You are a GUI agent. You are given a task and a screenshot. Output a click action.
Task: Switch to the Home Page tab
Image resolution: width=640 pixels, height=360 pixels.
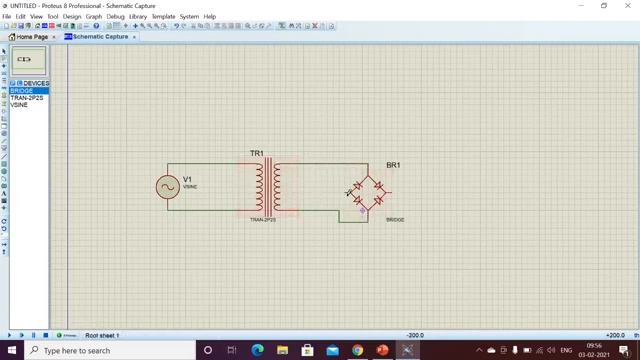(x=28, y=37)
